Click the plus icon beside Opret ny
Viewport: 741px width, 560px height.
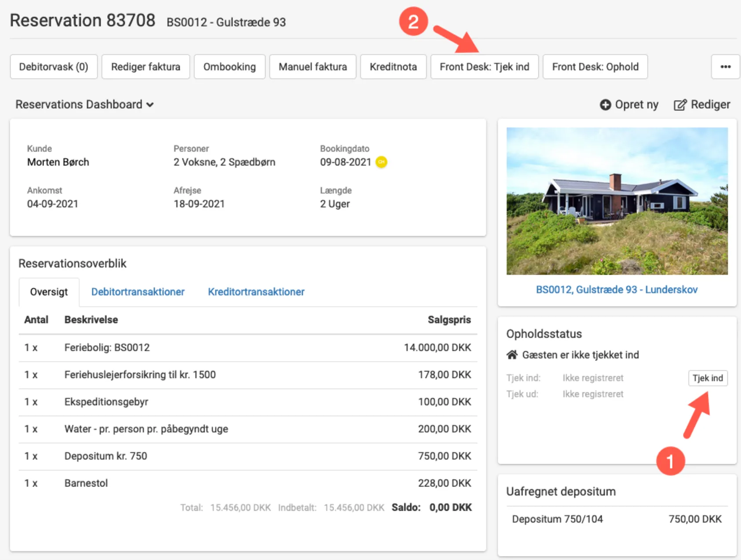pos(605,105)
